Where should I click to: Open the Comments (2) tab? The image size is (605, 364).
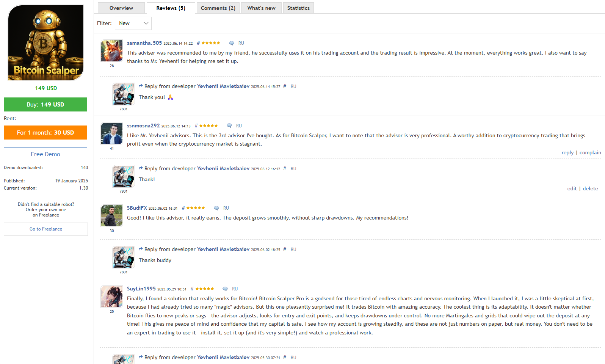click(x=218, y=8)
